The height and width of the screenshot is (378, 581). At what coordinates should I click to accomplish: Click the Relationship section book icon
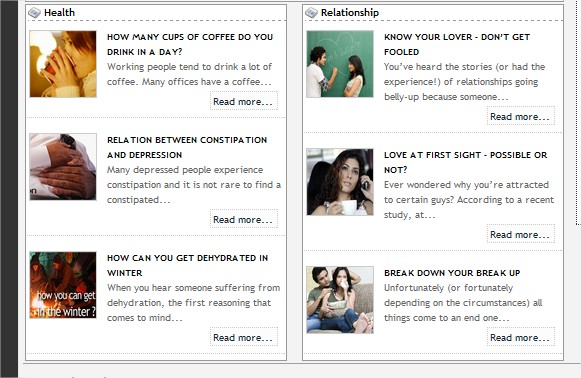(x=311, y=13)
